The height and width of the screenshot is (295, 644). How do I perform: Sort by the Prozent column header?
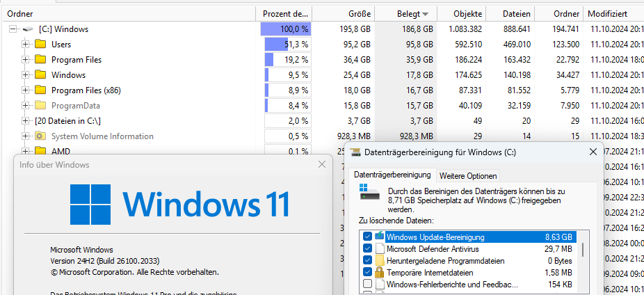pyautogui.click(x=284, y=14)
